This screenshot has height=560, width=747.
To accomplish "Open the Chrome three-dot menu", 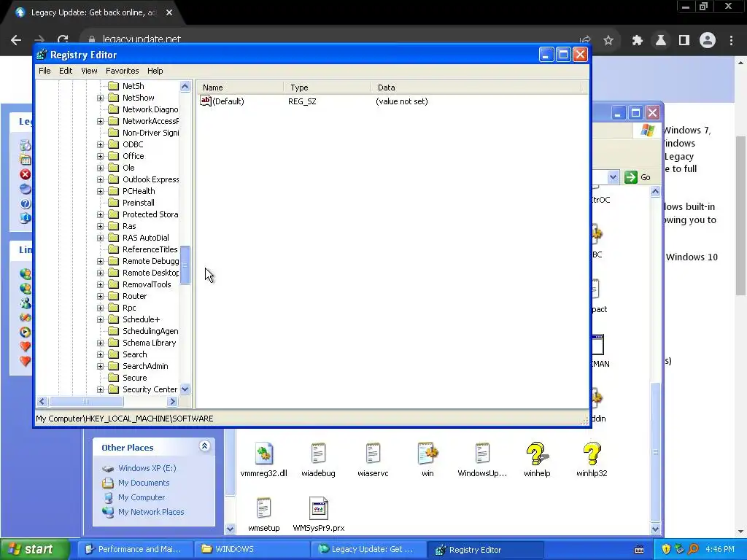I will pyautogui.click(x=731, y=41).
